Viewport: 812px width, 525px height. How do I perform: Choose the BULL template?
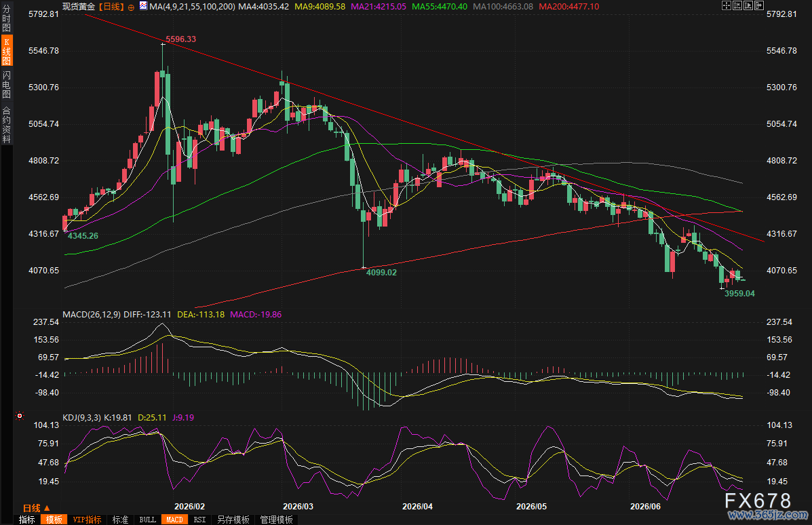pyautogui.click(x=148, y=520)
